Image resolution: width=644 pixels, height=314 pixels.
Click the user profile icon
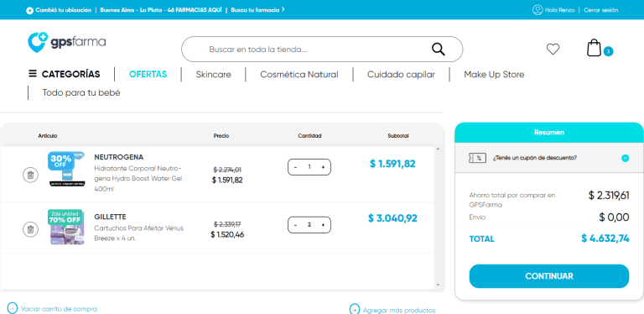tap(538, 10)
